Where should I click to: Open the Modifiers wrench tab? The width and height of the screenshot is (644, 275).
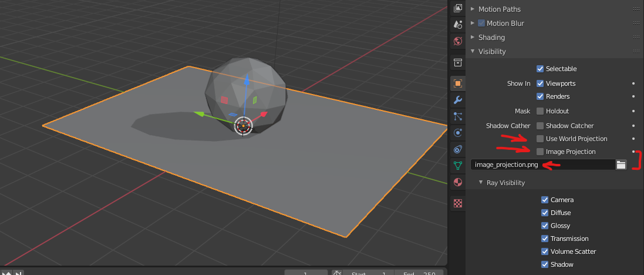click(457, 100)
